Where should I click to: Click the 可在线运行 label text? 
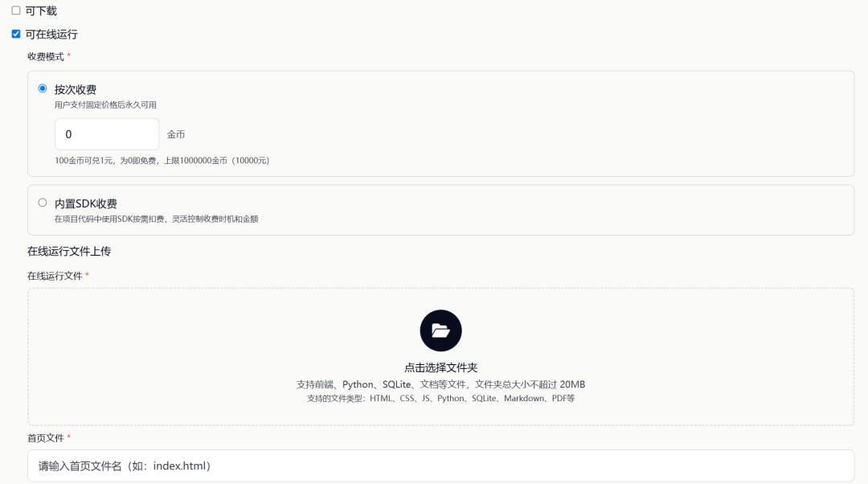(51, 35)
